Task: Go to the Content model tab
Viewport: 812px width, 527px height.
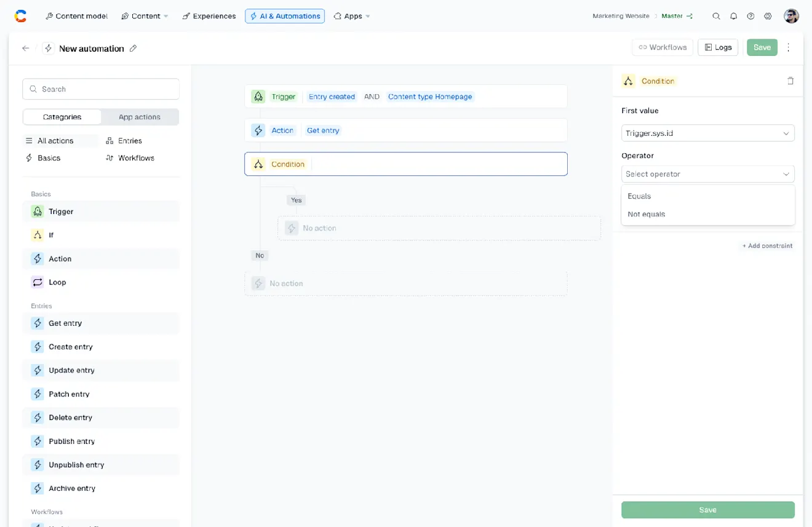Action: tap(76, 16)
